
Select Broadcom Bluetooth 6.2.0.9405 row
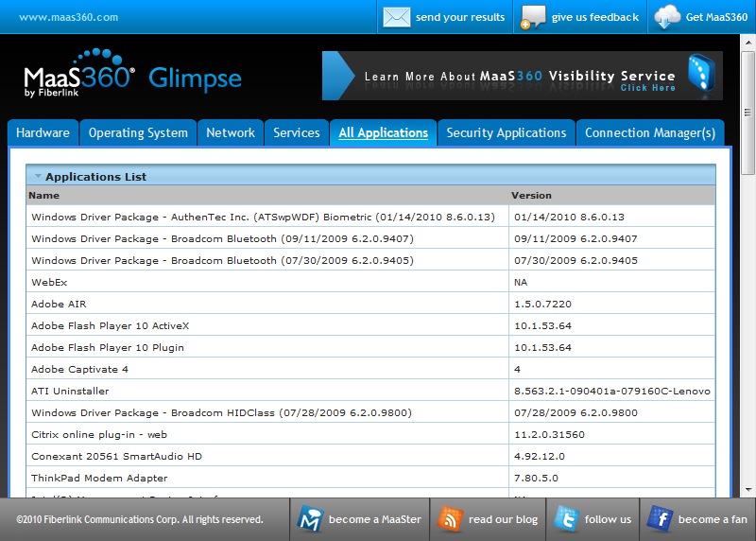point(370,261)
